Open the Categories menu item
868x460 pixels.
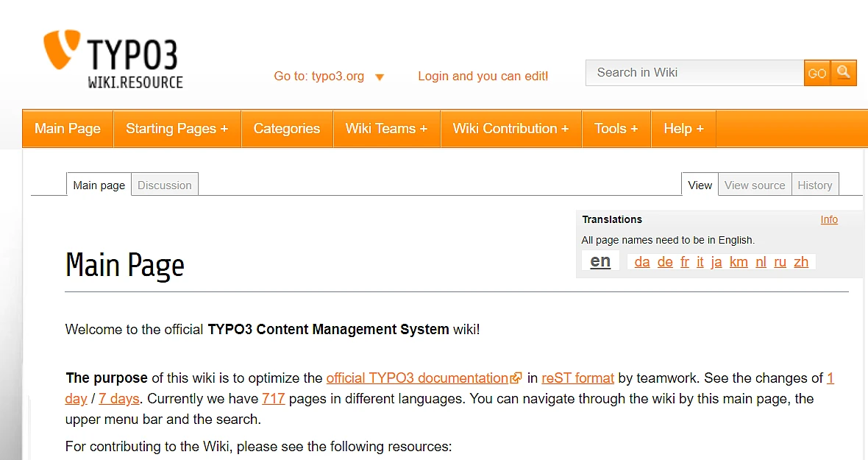click(x=287, y=129)
